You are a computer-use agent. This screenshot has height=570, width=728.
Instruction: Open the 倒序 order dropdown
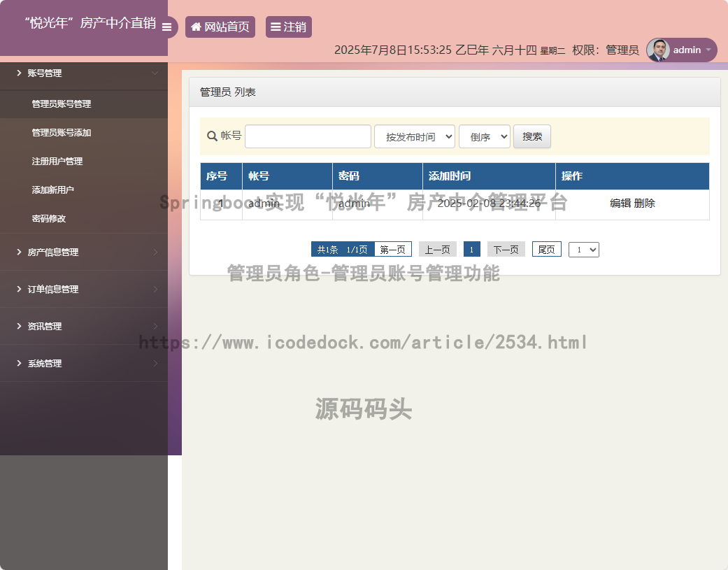click(x=485, y=136)
